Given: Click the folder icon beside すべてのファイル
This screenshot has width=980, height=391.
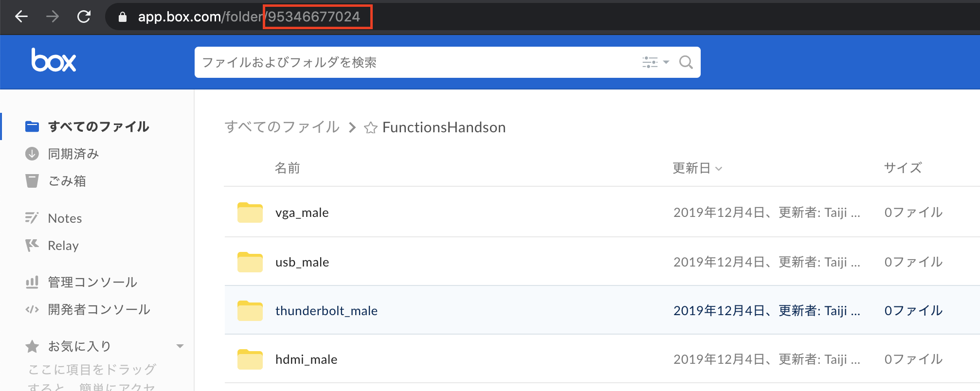Looking at the screenshot, I should (x=32, y=126).
